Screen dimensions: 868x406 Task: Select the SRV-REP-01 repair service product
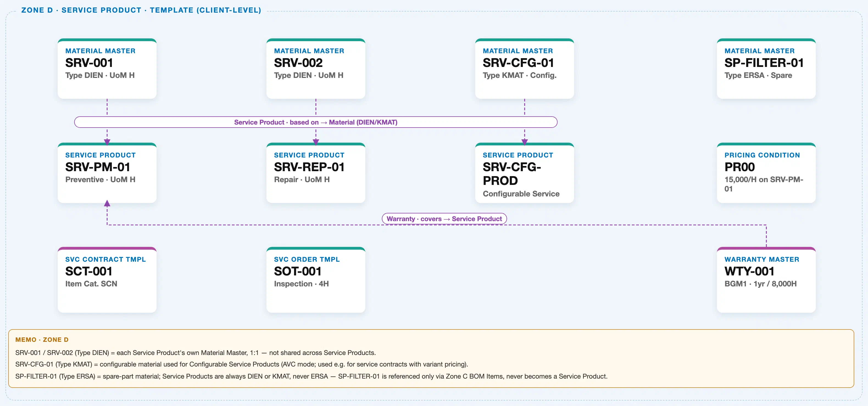pyautogui.click(x=316, y=173)
